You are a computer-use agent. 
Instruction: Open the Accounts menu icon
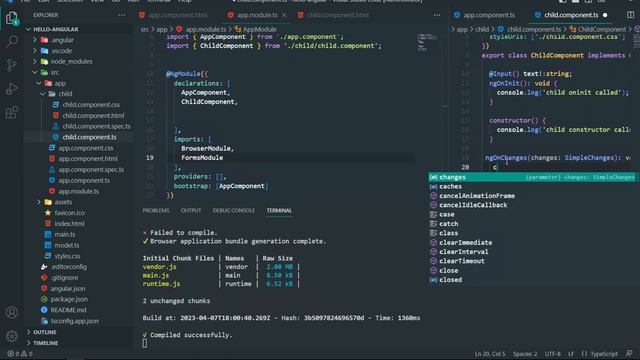[x=12, y=312]
